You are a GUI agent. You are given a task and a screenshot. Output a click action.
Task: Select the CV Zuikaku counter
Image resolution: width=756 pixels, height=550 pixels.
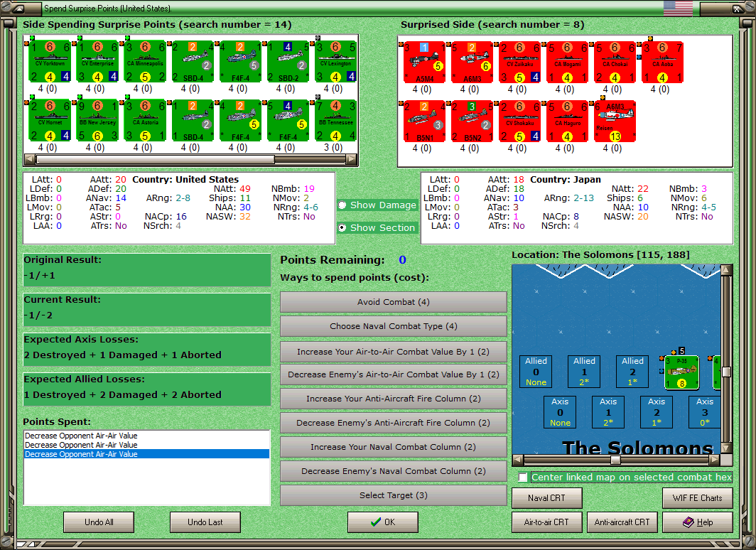click(x=520, y=63)
